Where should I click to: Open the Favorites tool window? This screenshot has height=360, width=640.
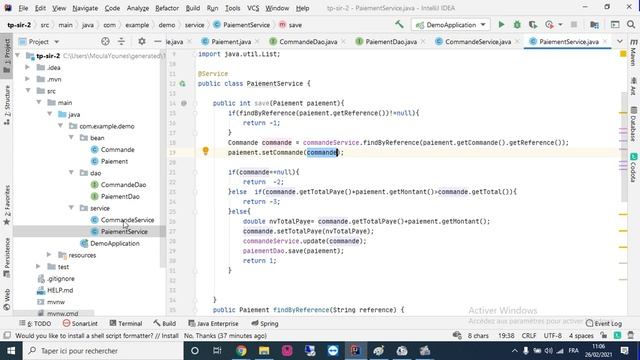(7, 205)
